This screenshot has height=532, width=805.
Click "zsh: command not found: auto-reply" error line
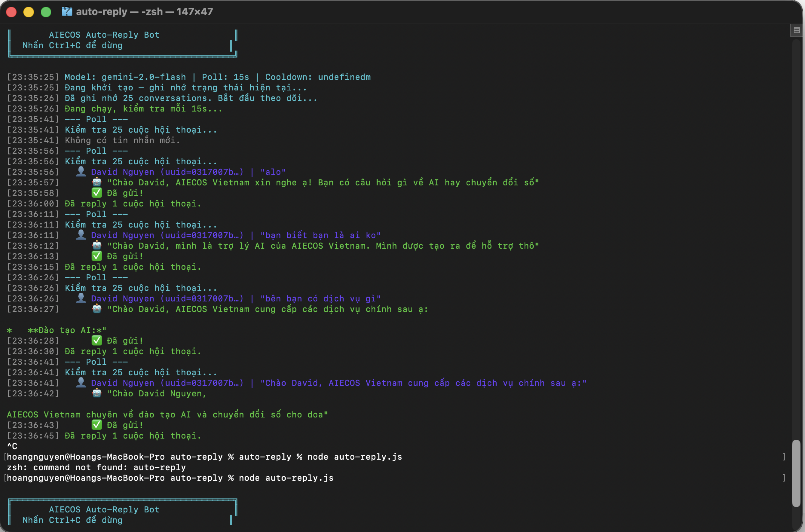pyautogui.click(x=96, y=467)
